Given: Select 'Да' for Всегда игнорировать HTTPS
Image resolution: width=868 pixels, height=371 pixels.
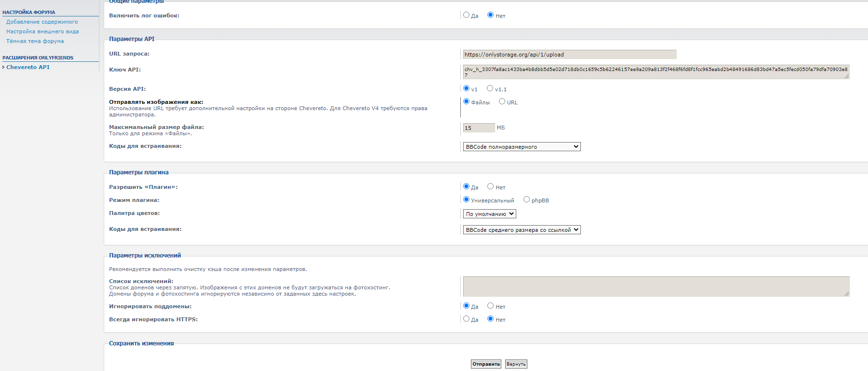Looking at the screenshot, I should (x=466, y=319).
